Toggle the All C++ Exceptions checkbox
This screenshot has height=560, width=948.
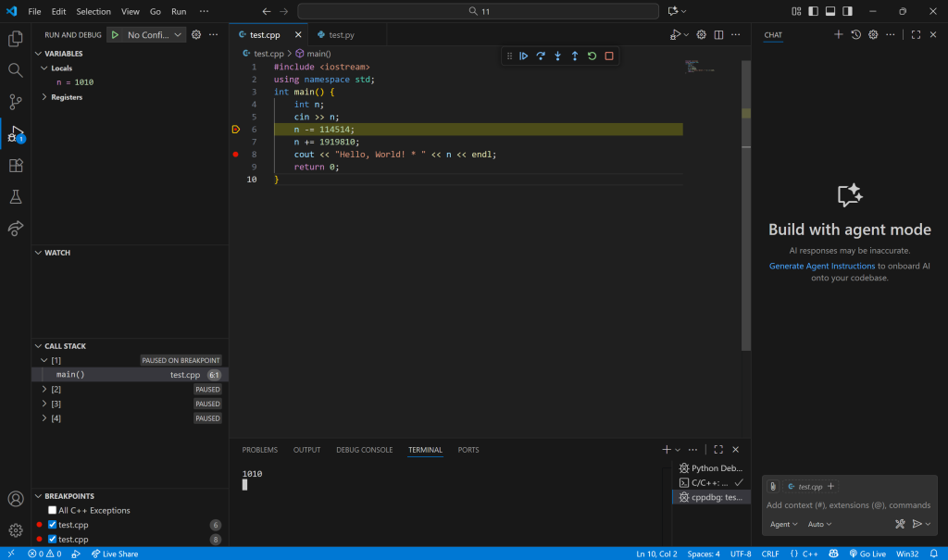click(x=53, y=510)
